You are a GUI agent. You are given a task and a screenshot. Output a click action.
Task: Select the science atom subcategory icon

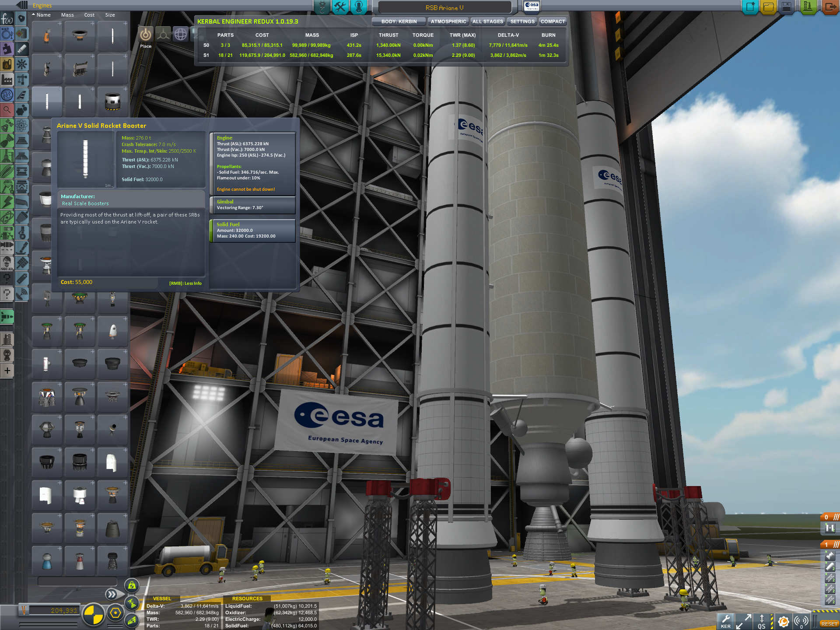pyautogui.click(x=22, y=126)
